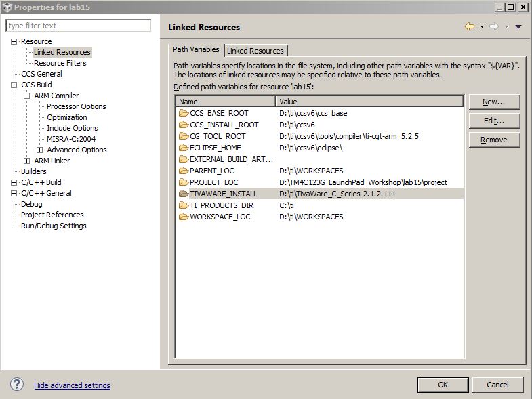Select Project References in the tree
This screenshot has width=532, height=399.
52,215
